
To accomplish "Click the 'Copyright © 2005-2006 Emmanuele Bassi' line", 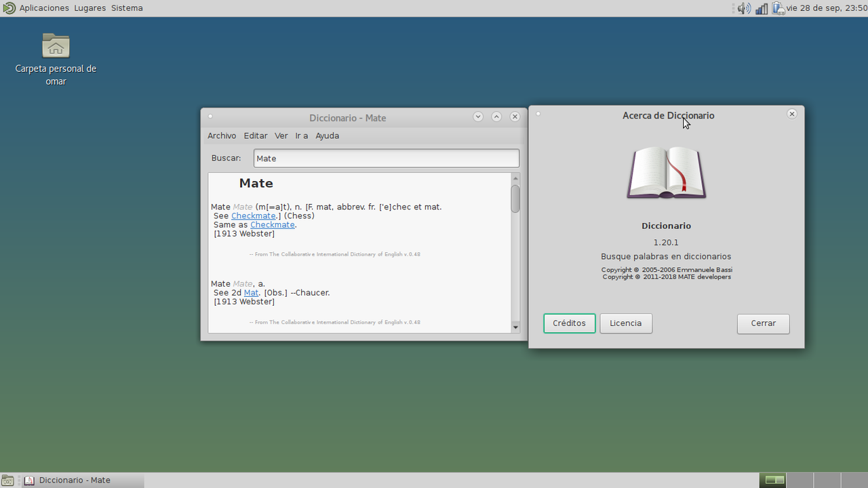I will 667,270.
